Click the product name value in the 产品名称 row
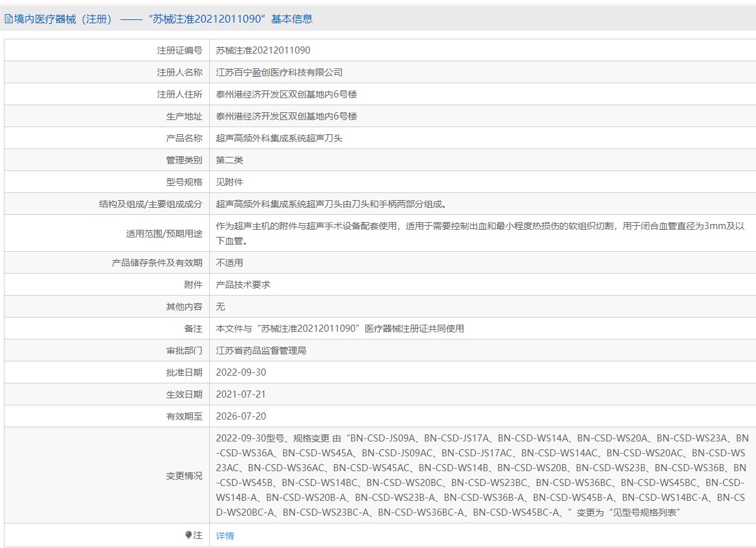This screenshot has height=548, width=756. coord(279,138)
